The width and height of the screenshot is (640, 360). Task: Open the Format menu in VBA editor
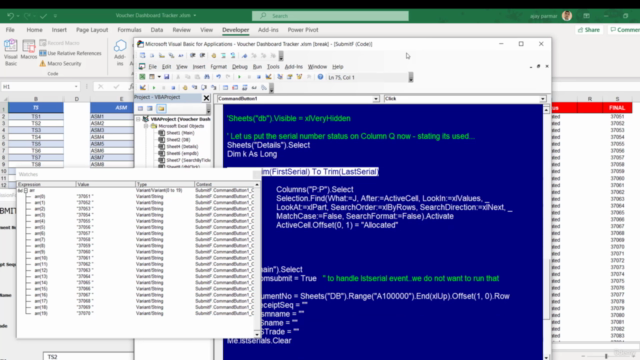click(x=218, y=67)
